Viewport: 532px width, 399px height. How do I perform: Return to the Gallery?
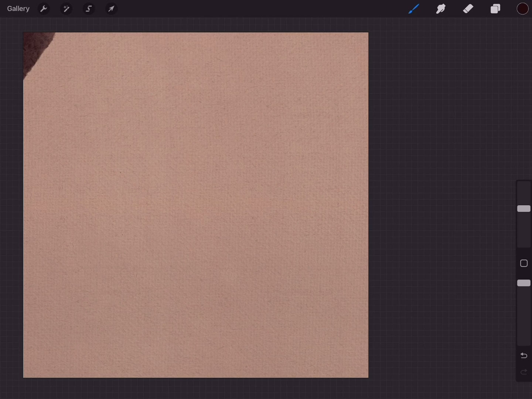pyautogui.click(x=18, y=8)
